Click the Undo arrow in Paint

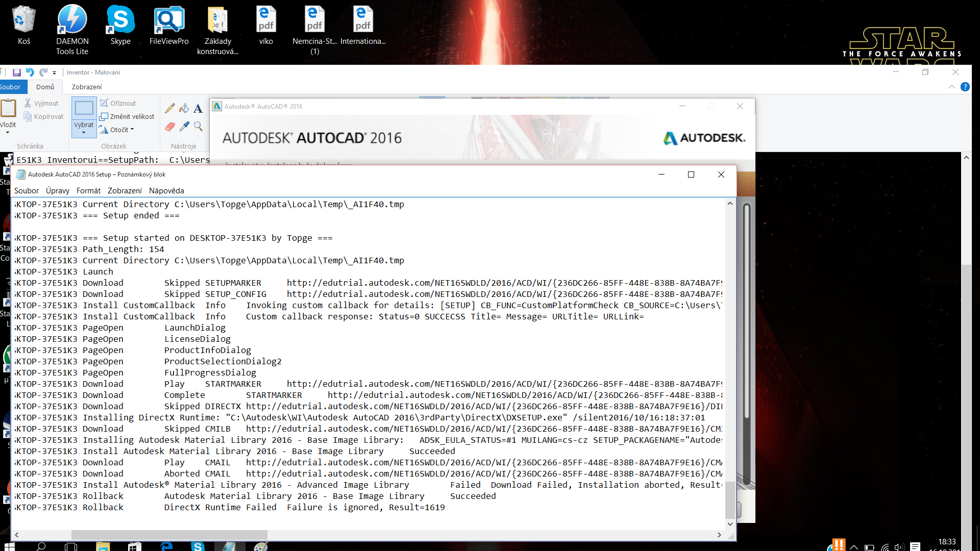(30, 72)
